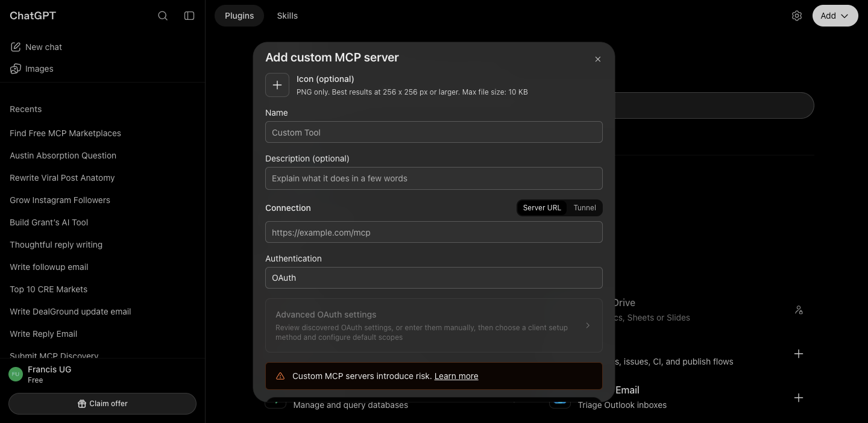Upload icon with the plus square button
The image size is (868, 423).
tap(277, 85)
